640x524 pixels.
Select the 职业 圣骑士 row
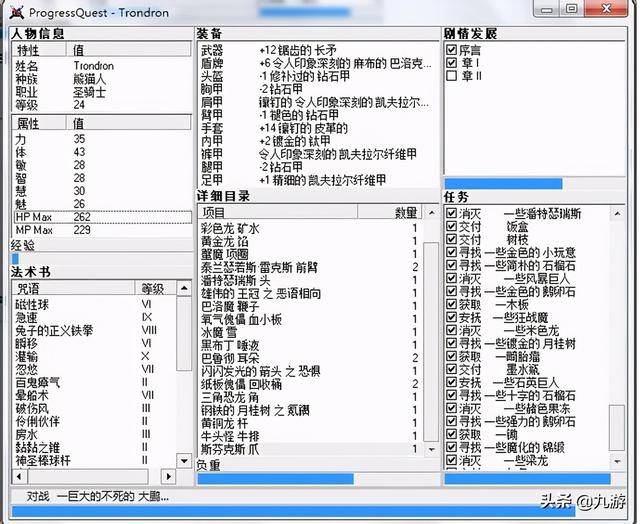click(102, 92)
